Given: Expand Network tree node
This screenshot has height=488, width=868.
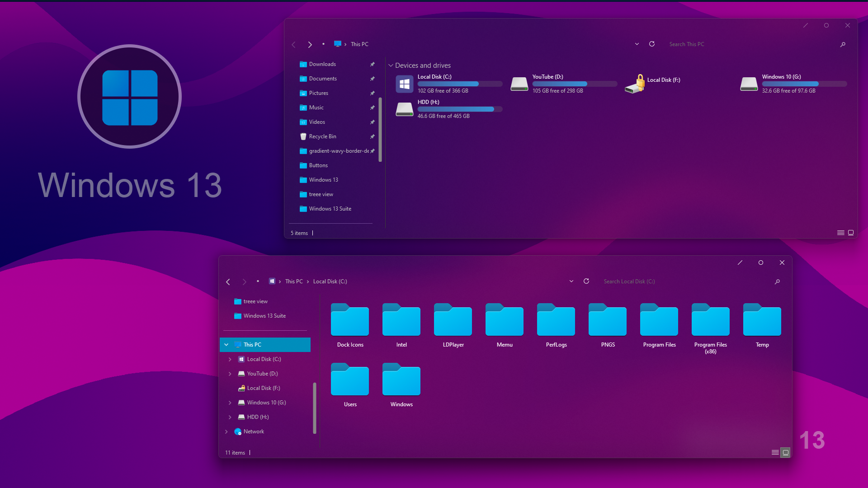Looking at the screenshot, I should point(226,432).
